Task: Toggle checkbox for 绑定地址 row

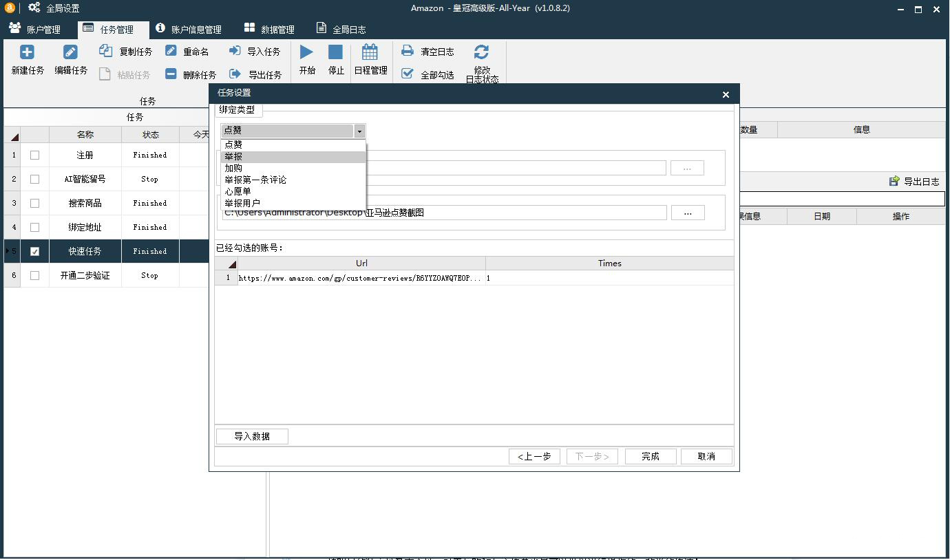Action: tap(34, 228)
